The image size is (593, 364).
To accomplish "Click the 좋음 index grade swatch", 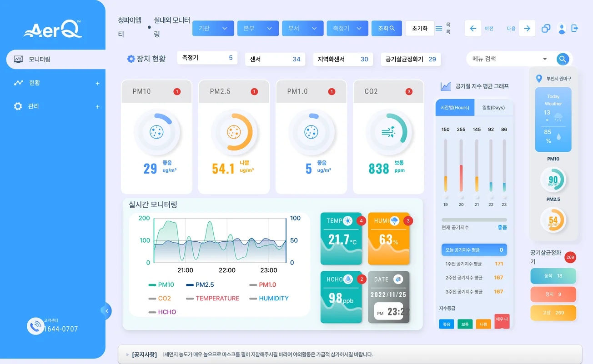I will click(447, 324).
